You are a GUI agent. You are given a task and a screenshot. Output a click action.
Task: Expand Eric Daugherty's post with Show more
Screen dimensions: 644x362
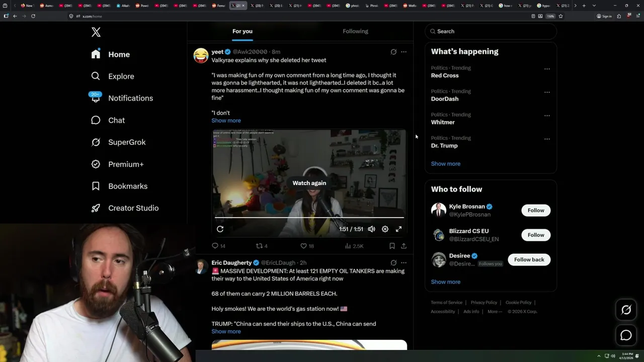226,331
